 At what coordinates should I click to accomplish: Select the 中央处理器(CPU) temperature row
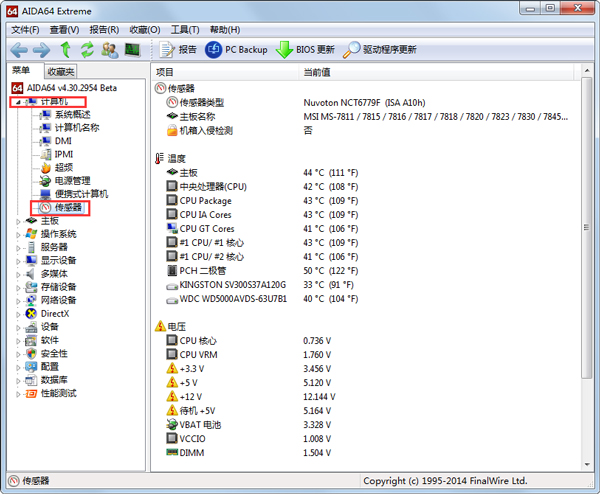pyautogui.click(x=366, y=187)
